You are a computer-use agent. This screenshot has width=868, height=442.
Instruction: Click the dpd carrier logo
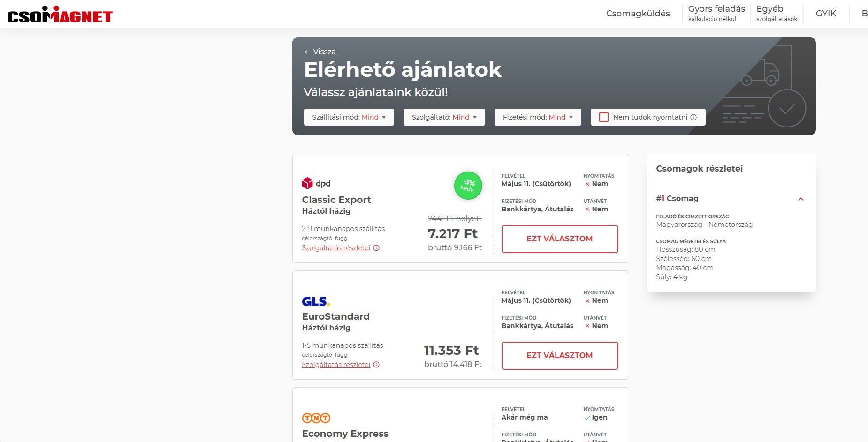pyautogui.click(x=316, y=183)
